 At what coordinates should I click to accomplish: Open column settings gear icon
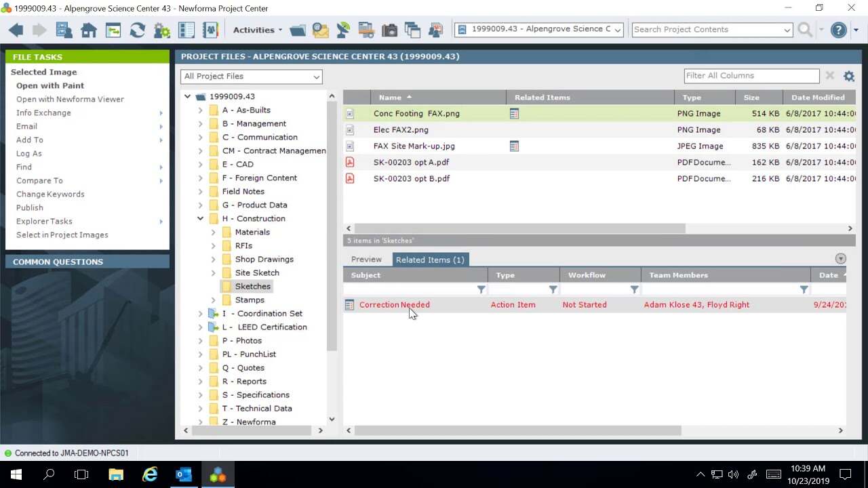[x=849, y=77]
